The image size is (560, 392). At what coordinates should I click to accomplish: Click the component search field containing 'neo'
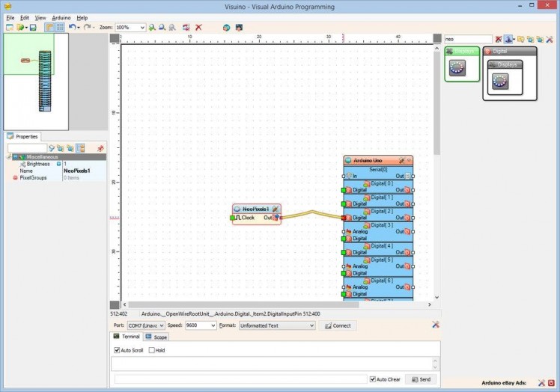coord(467,39)
